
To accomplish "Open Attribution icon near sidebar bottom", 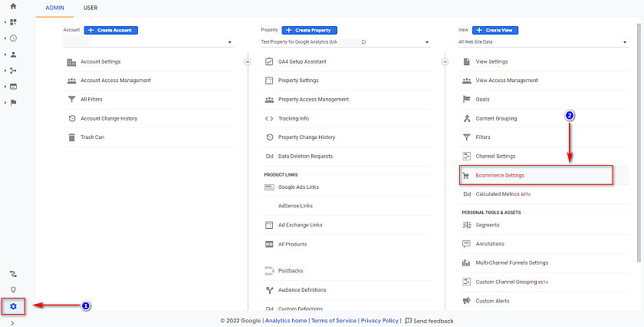I will coord(13,274).
